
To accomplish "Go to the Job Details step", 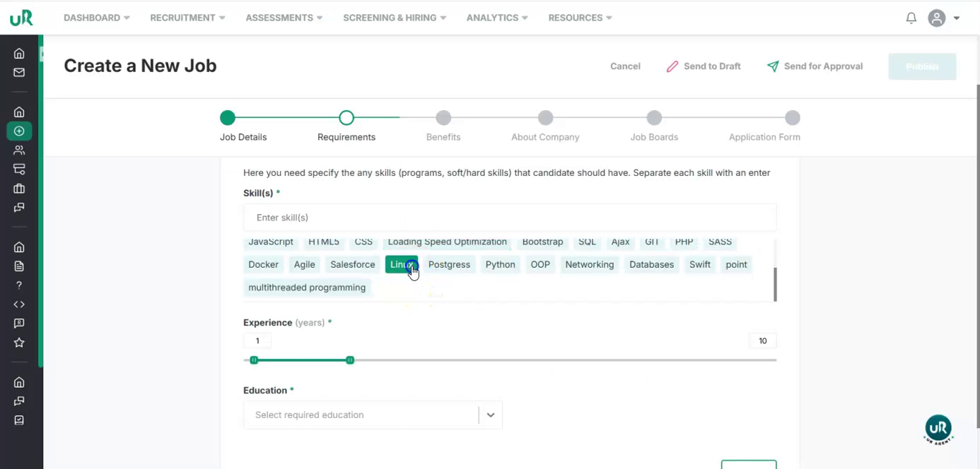I will (227, 118).
